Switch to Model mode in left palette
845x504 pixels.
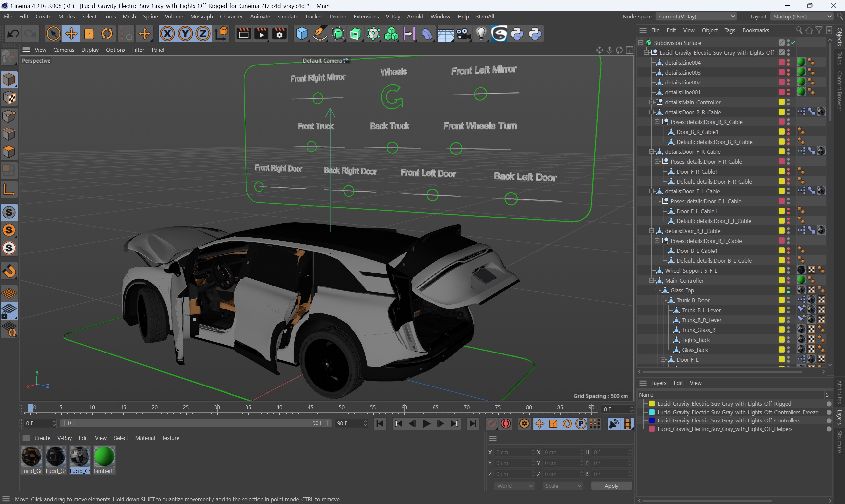click(x=9, y=80)
